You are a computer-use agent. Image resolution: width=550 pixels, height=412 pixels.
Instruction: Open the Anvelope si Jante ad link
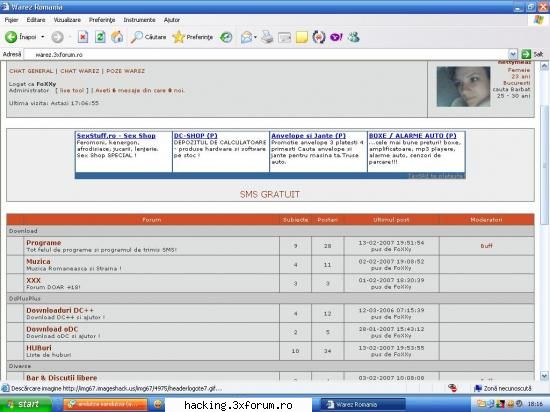(308, 136)
